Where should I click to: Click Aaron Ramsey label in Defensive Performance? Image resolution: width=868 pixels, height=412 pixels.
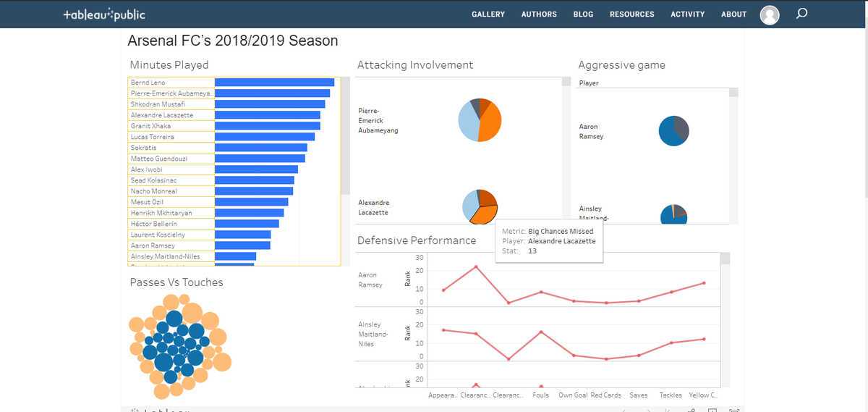[x=370, y=280]
